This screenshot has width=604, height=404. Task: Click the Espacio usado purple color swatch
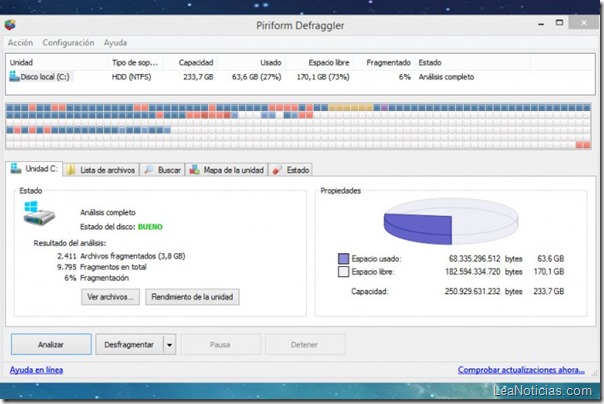(x=343, y=258)
